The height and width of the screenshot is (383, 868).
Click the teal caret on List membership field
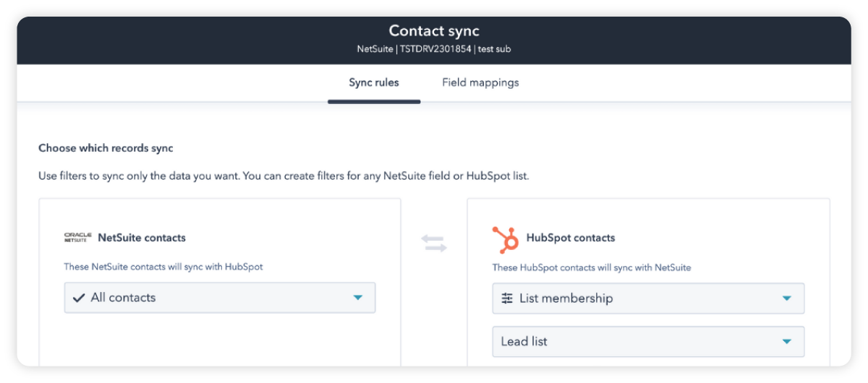786,298
